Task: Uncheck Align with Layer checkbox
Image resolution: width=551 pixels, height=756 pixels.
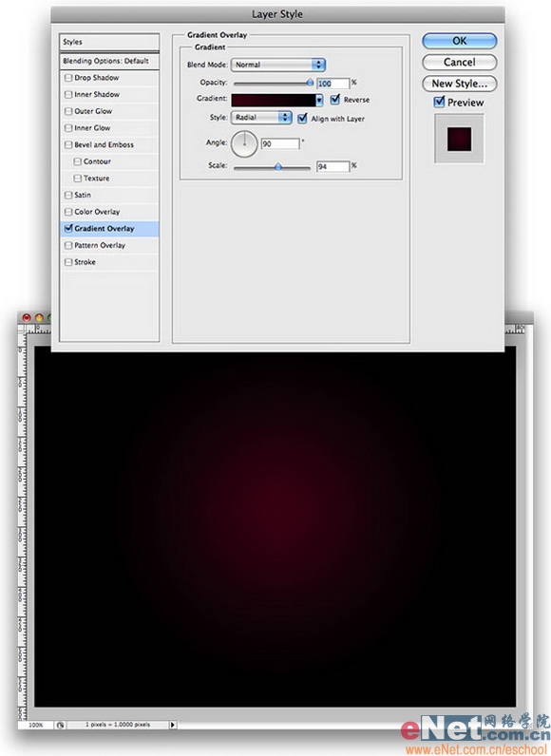Action: point(302,118)
